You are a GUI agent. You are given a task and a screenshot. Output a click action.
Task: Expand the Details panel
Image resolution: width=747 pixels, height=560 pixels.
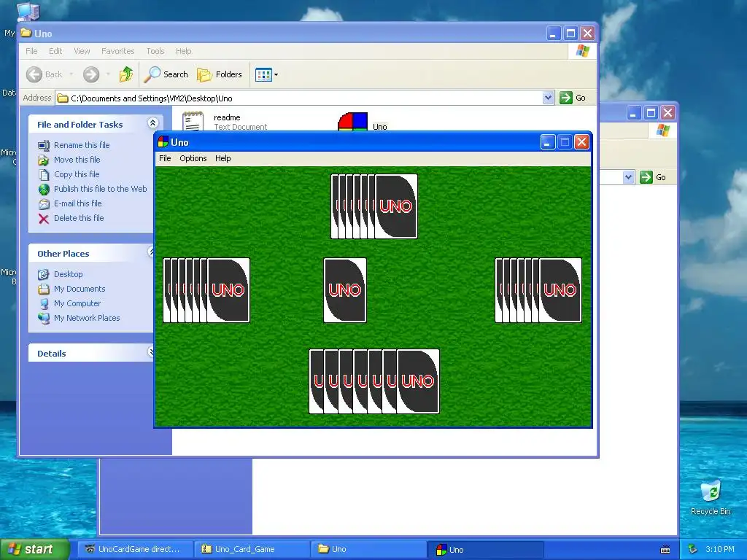(x=151, y=352)
